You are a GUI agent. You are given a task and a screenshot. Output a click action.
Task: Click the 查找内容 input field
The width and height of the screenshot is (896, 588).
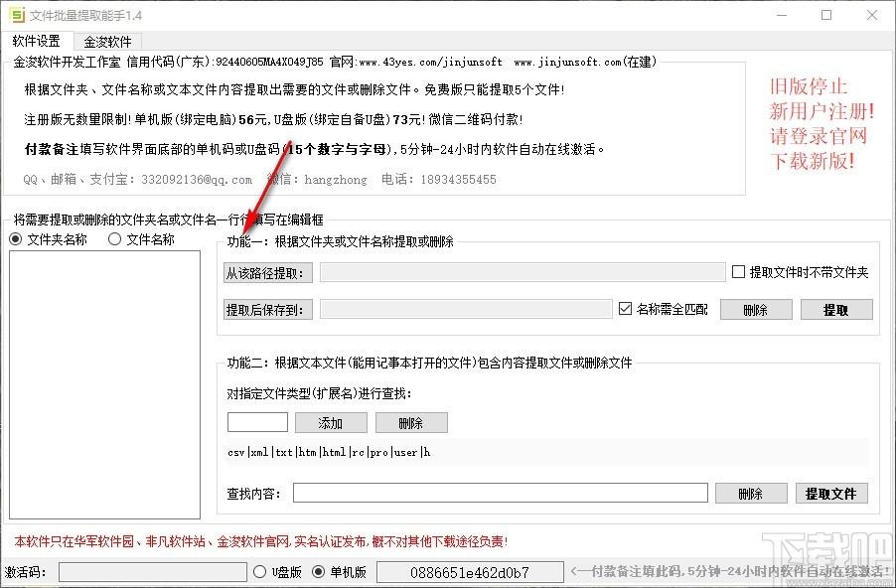pos(501,493)
